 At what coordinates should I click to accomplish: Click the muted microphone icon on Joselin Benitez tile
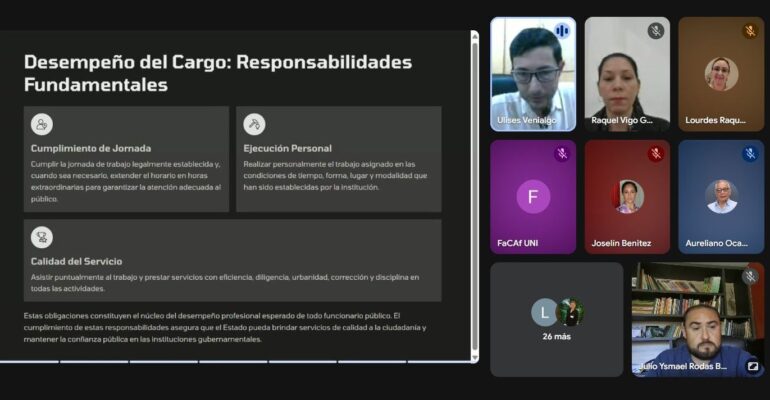click(x=656, y=154)
